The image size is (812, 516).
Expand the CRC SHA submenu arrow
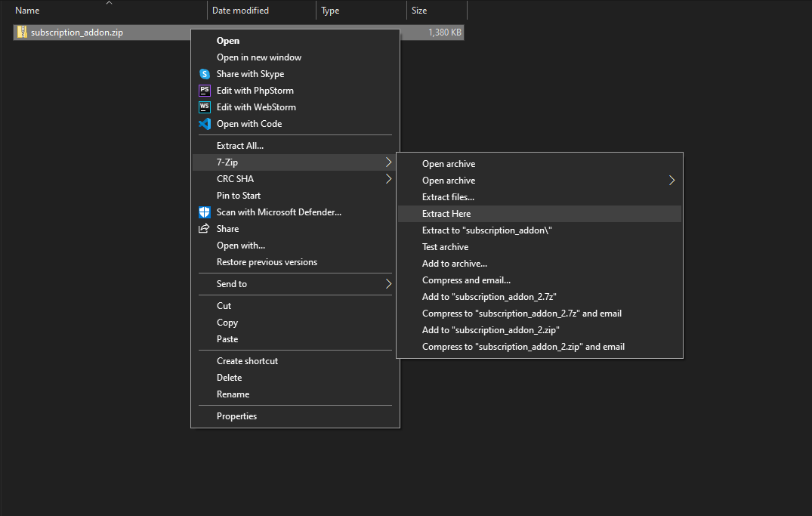click(388, 179)
